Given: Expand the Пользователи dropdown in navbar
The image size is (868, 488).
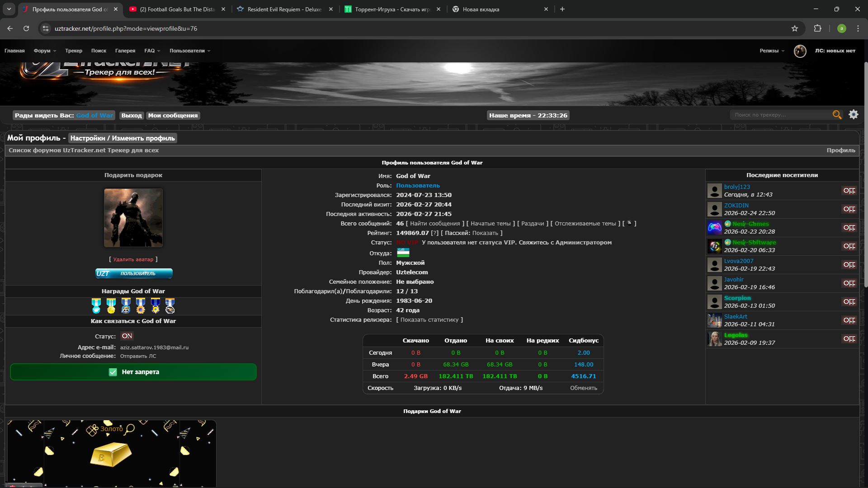Looking at the screenshot, I should click(190, 51).
